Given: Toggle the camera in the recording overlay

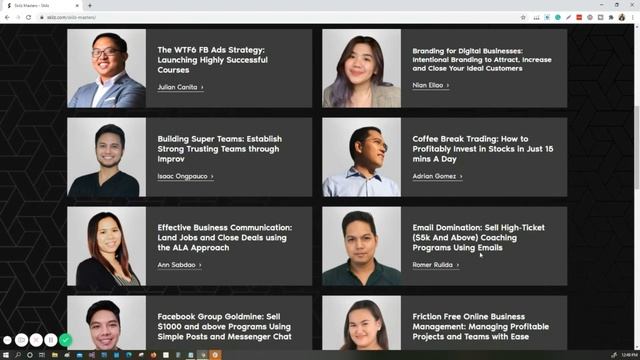Looking at the screenshot, I should pos(21,340).
